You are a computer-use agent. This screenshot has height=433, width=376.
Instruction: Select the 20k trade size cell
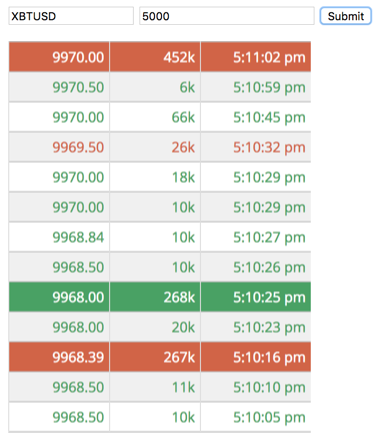155,327
